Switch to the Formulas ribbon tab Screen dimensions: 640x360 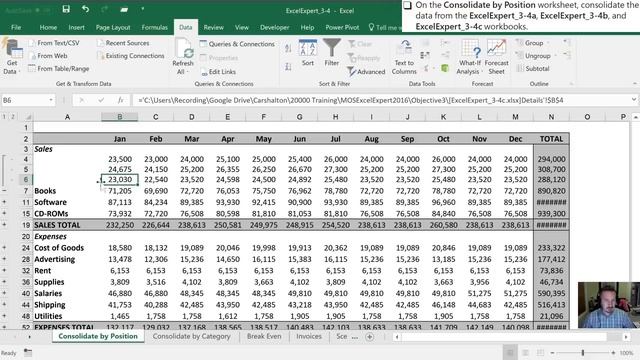154,27
